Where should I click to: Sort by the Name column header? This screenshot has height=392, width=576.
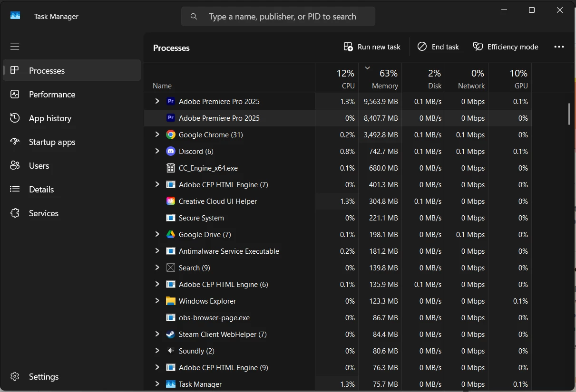point(229,78)
